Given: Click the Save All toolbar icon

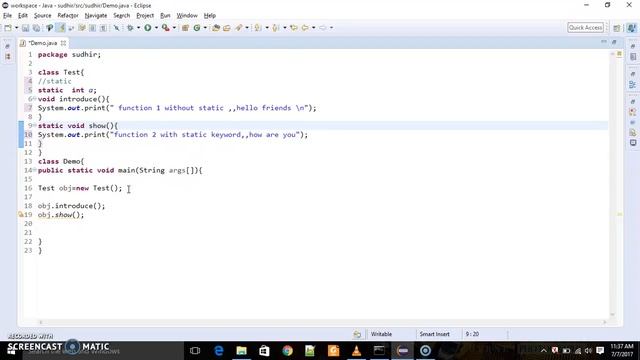Looking at the screenshot, I should pos(36,28).
